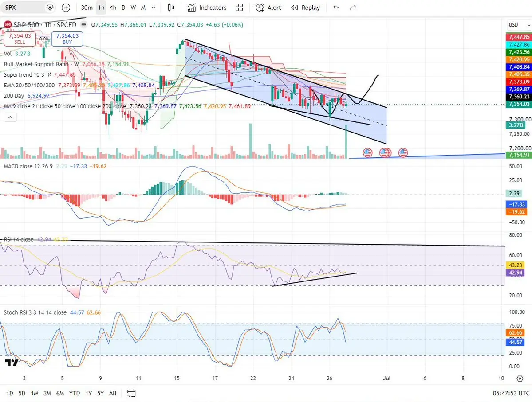
Task: Redo the last chart action
Action: [353, 8]
